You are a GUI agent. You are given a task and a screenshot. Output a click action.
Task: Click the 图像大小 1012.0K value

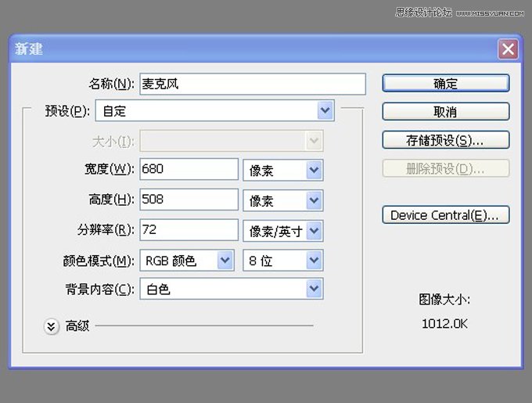point(444,324)
